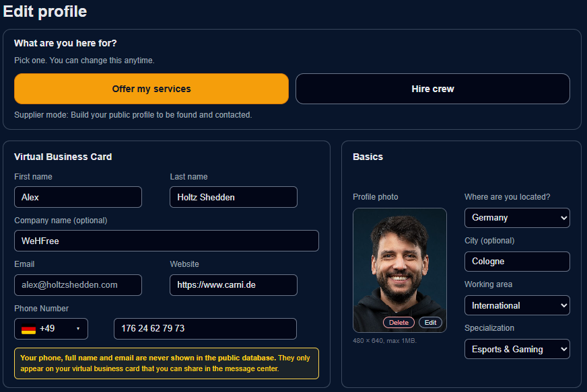Click the phone number input field
Screen dimensions: 587x392
click(205, 329)
